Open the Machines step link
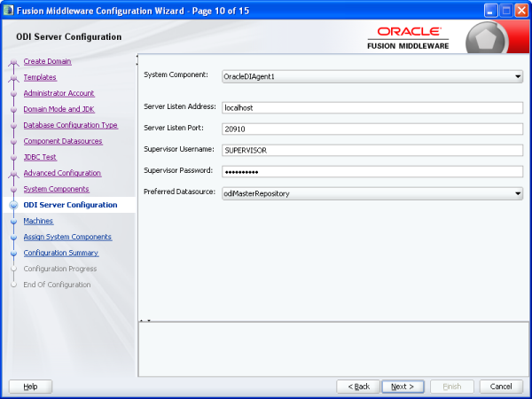Viewport: 532px width, 399px height. tap(38, 221)
